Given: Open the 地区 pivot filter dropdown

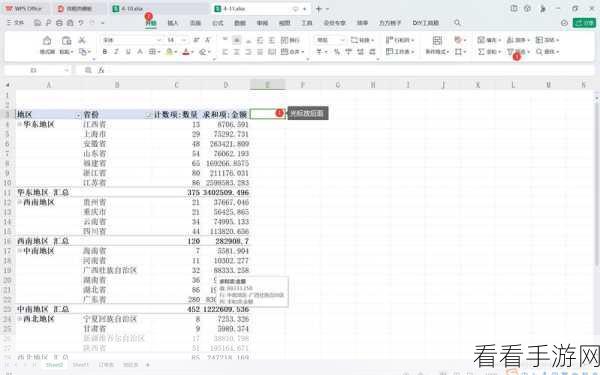Looking at the screenshot, I should [x=78, y=115].
